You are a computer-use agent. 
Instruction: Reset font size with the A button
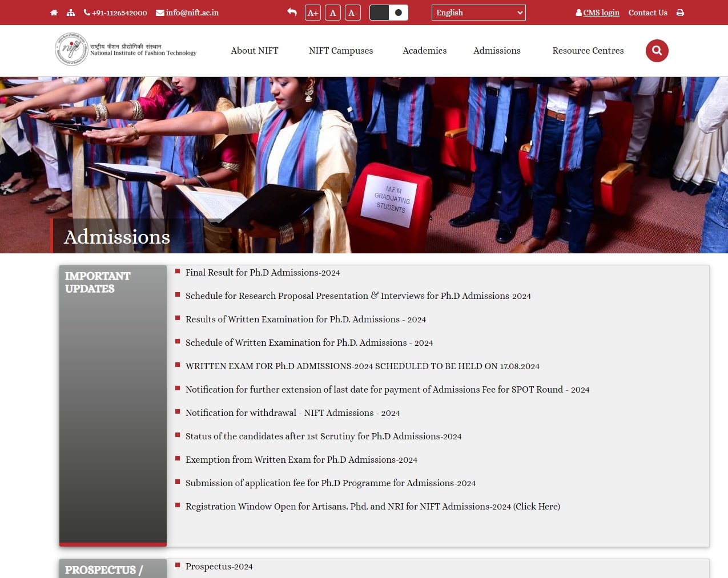(x=333, y=12)
